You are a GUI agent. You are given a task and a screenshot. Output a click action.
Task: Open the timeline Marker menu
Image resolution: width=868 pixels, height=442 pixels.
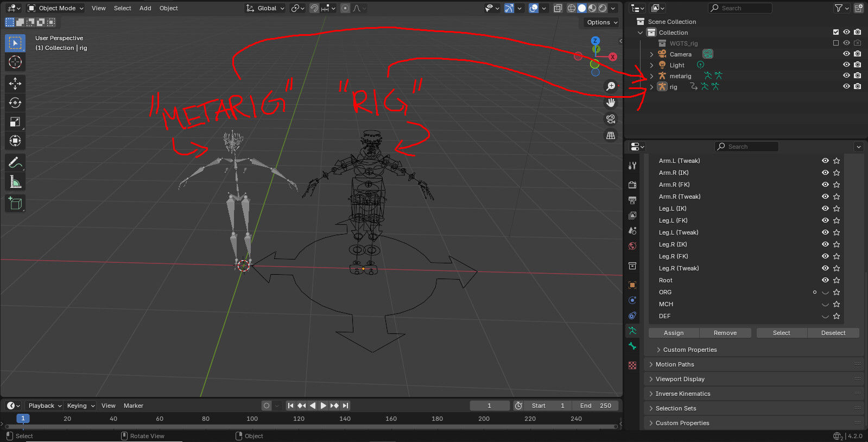coord(134,406)
